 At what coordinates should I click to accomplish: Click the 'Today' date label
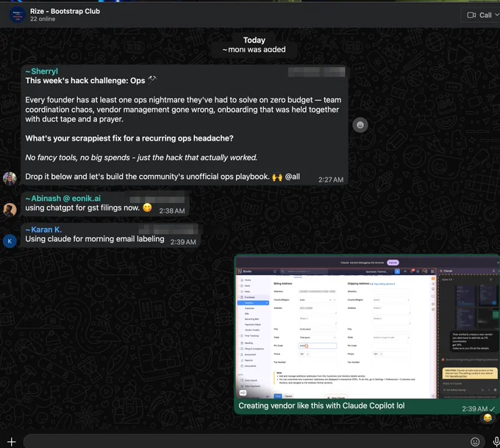254,40
